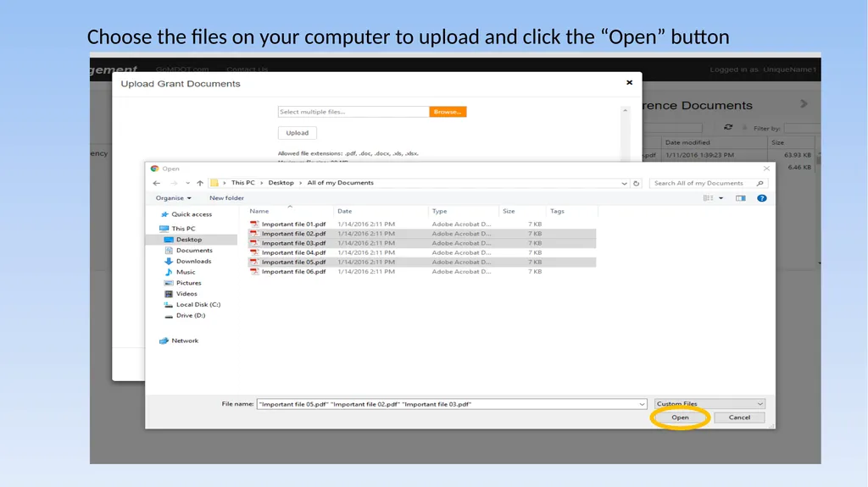Click the Filter by field in background

(802, 128)
